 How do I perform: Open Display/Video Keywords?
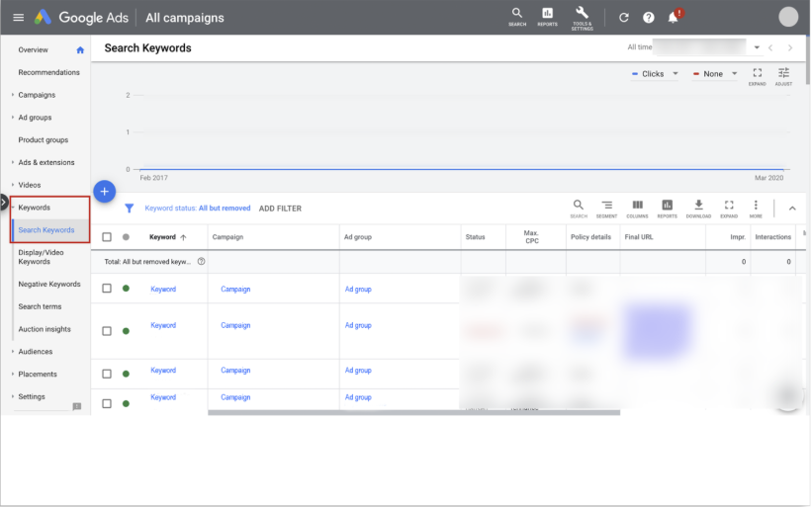coord(41,257)
